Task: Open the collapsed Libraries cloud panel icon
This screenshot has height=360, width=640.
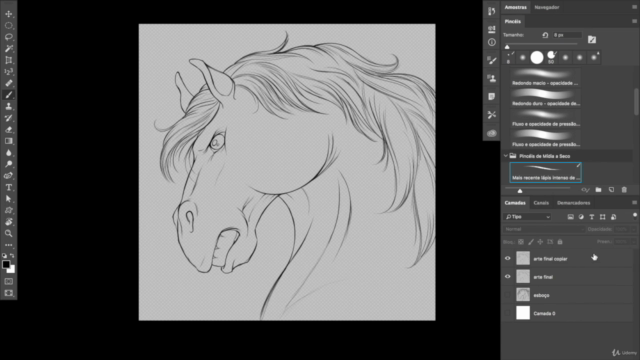Action: (x=491, y=133)
